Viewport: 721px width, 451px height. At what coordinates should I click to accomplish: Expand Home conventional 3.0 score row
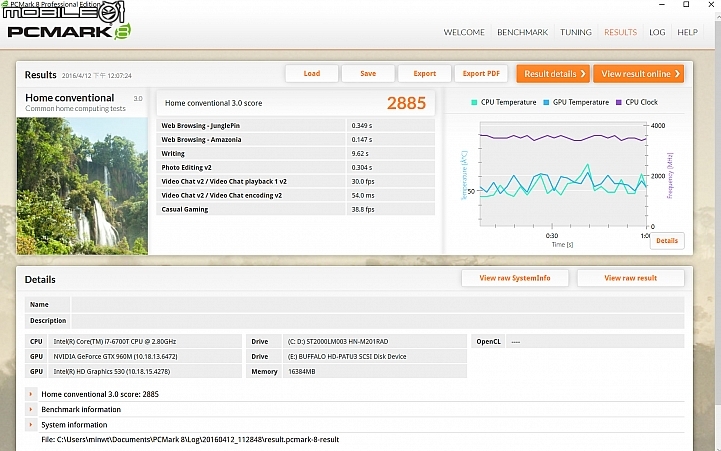pos(31,394)
